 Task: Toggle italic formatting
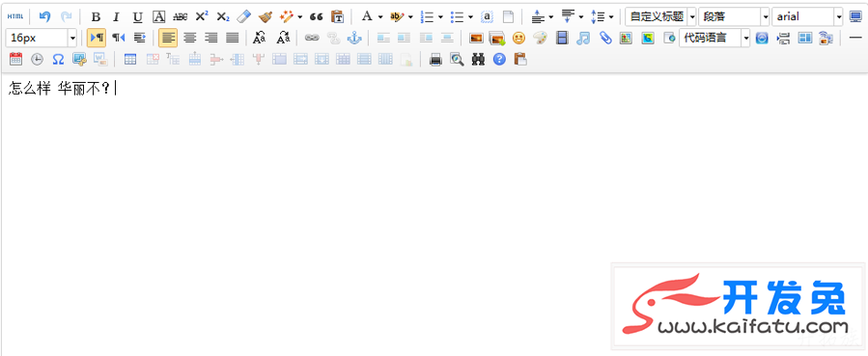point(116,16)
